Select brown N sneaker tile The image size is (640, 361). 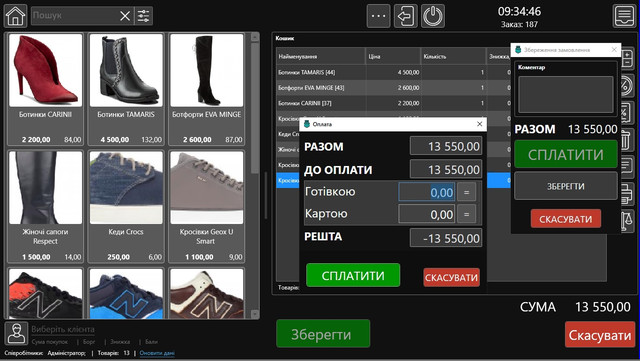207,293
